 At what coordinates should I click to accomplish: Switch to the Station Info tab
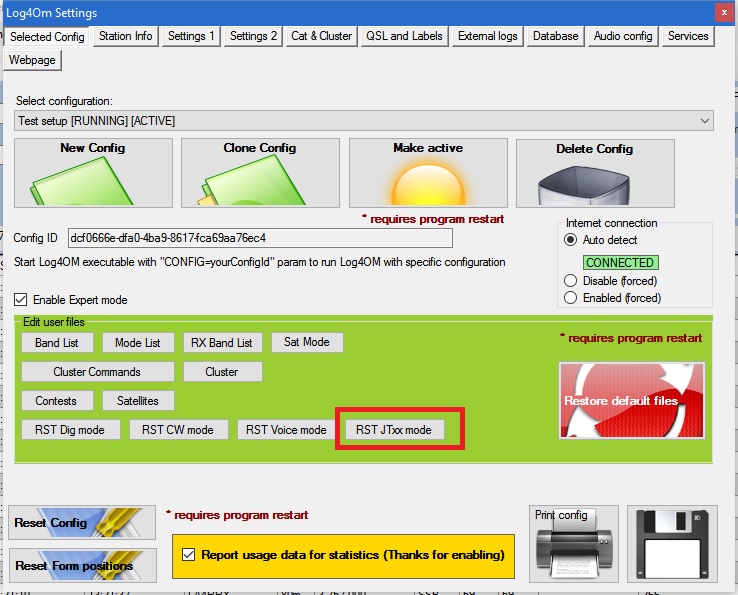126,36
